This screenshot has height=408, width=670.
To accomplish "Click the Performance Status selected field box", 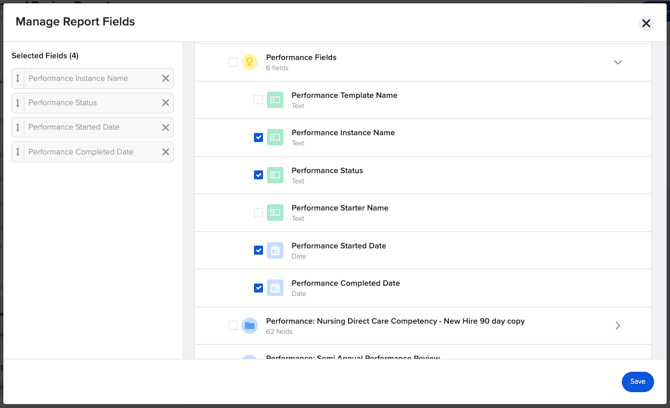I will [x=90, y=103].
